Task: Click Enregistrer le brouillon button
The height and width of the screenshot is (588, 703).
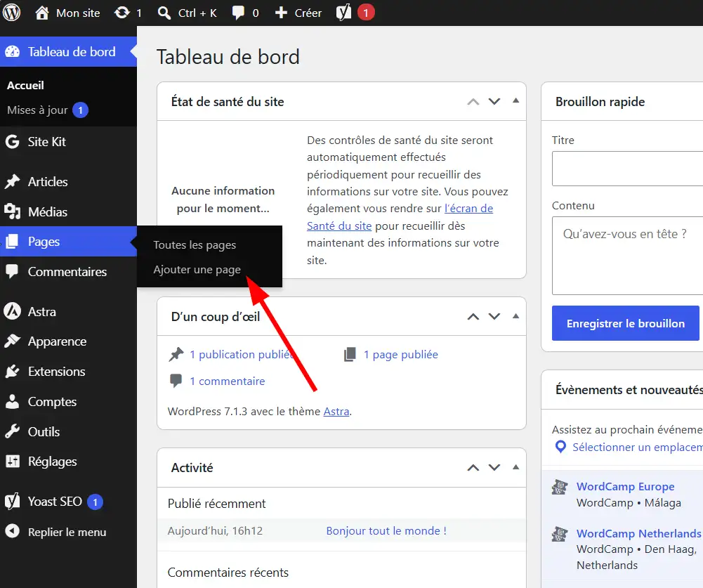Action: point(626,323)
